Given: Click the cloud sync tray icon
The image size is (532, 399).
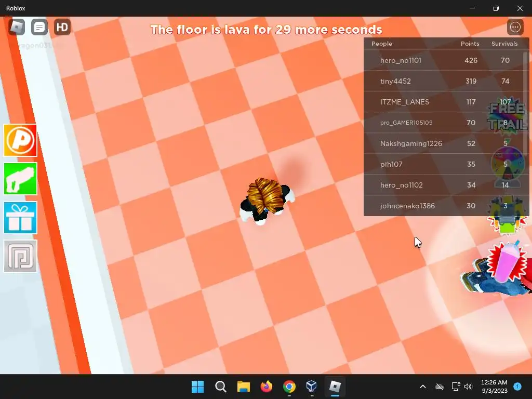Looking at the screenshot, I should click(440, 387).
